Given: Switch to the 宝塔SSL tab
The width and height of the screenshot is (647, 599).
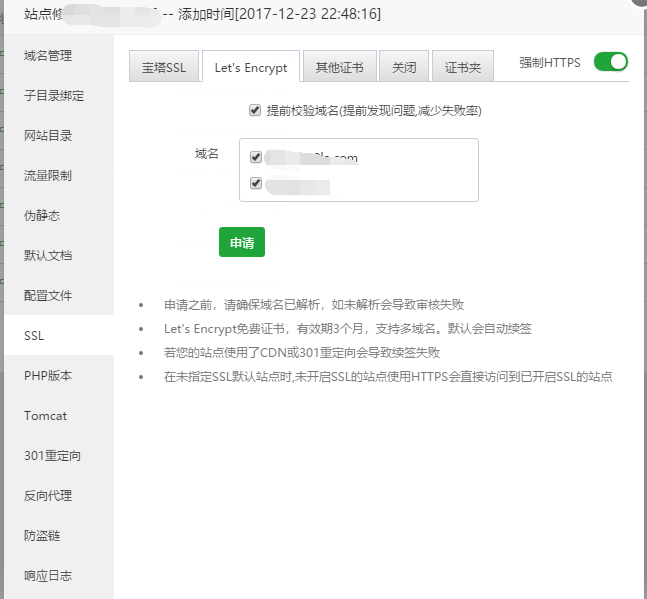Looking at the screenshot, I should (x=164, y=68).
